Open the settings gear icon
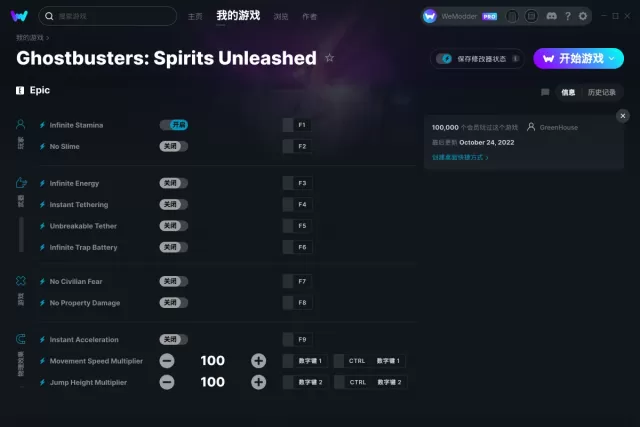The image size is (640, 427). (x=584, y=17)
